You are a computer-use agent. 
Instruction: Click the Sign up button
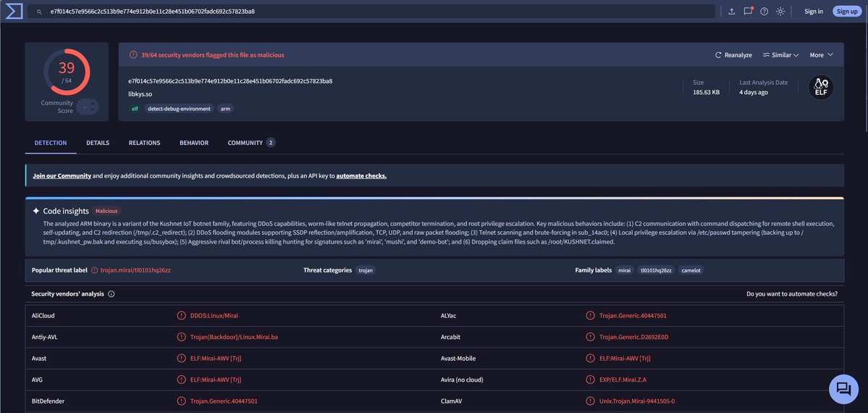click(x=847, y=11)
